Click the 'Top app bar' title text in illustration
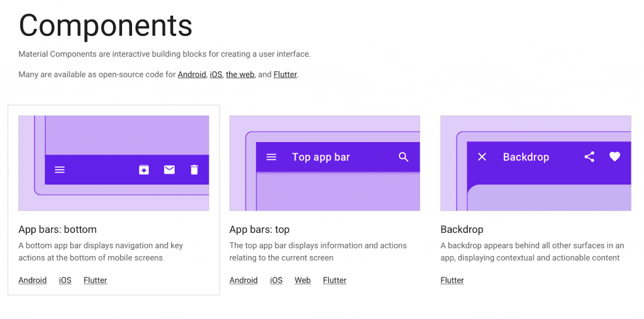Viewport: 644px width, 319px height. pos(321,157)
